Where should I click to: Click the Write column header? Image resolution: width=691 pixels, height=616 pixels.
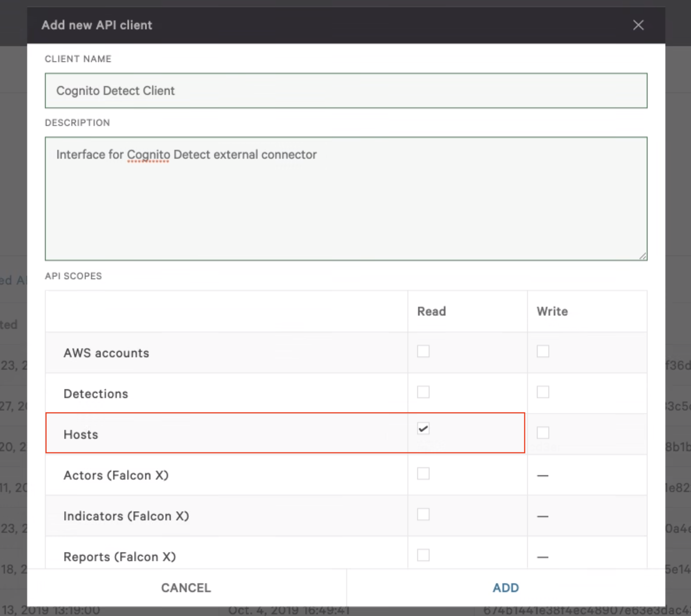pyautogui.click(x=551, y=311)
